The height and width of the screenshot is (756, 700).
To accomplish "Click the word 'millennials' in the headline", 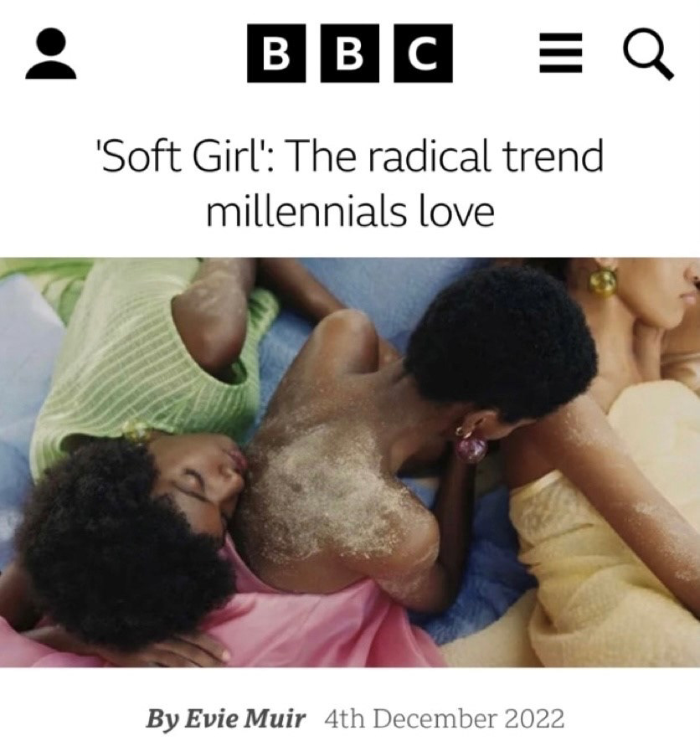I will coord(306,212).
